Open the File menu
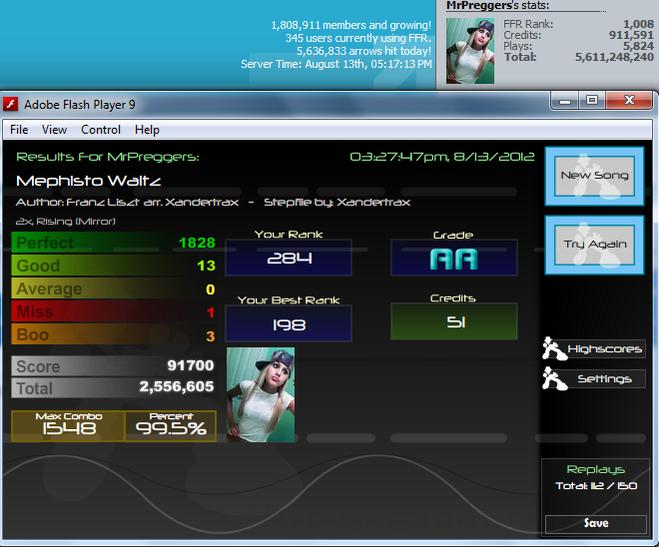The image size is (659, 547). point(19,130)
